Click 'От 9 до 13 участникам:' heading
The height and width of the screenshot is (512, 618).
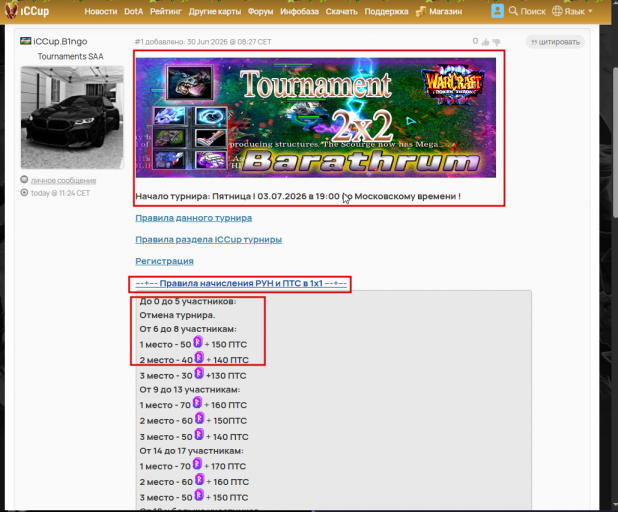pyautogui.click(x=190, y=390)
